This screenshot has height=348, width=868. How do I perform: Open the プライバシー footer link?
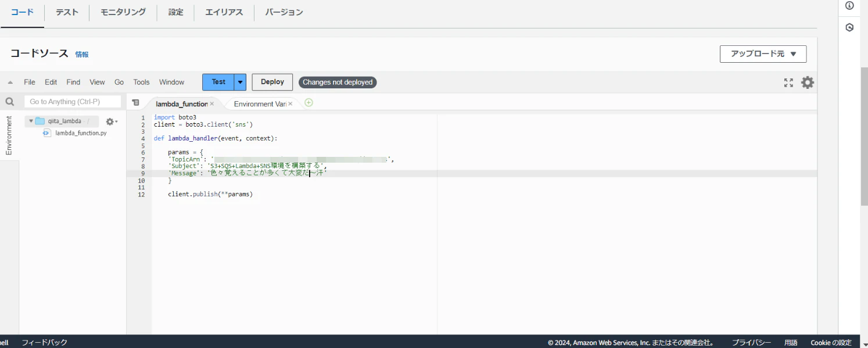tap(751, 342)
